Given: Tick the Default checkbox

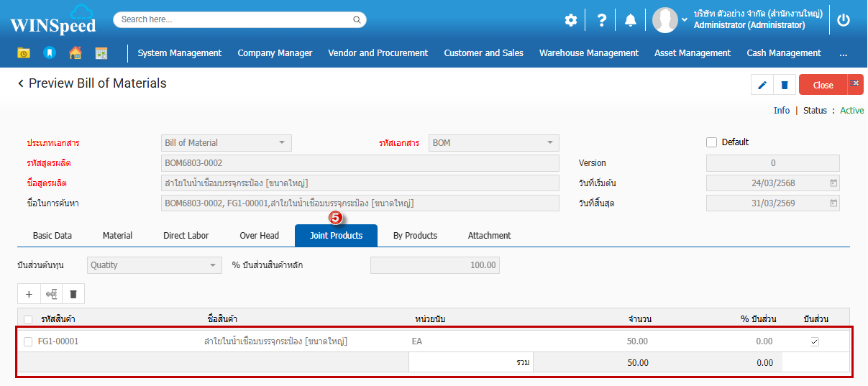Looking at the screenshot, I should (x=712, y=142).
